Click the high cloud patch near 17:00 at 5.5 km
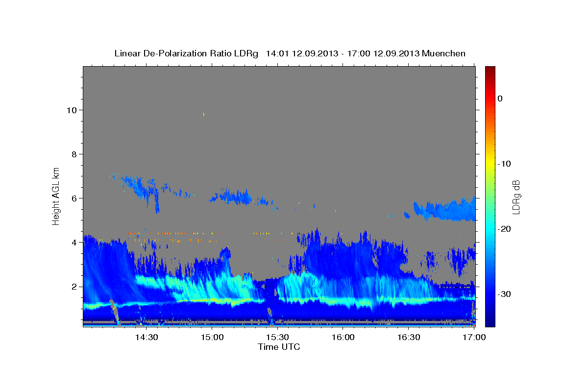 [x=445, y=211]
